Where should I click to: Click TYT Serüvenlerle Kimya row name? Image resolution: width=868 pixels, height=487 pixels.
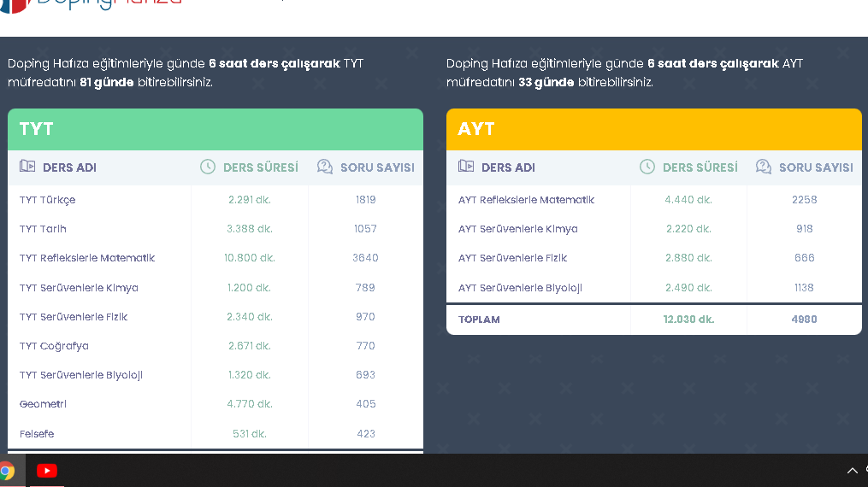pyautogui.click(x=79, y=288)
